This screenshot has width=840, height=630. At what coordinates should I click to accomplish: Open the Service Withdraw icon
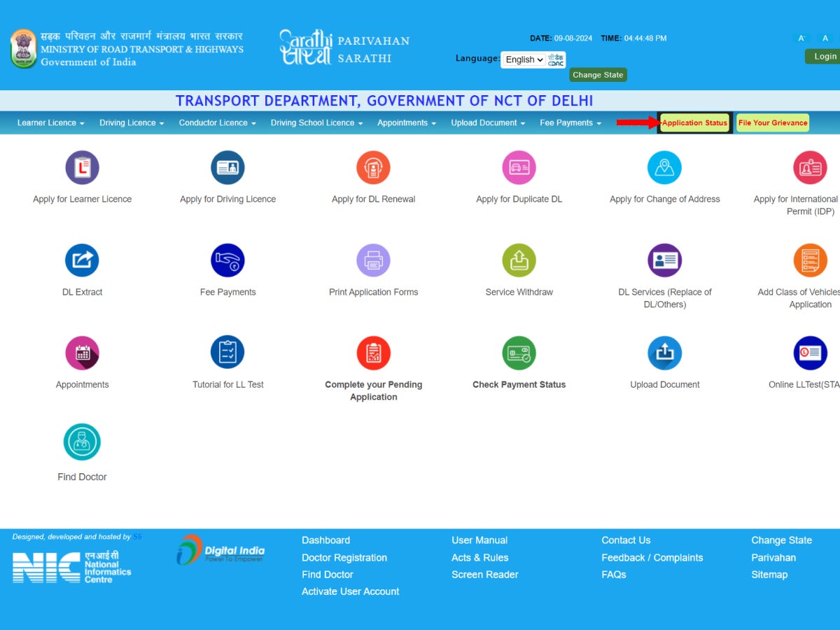tap(519, 260)
